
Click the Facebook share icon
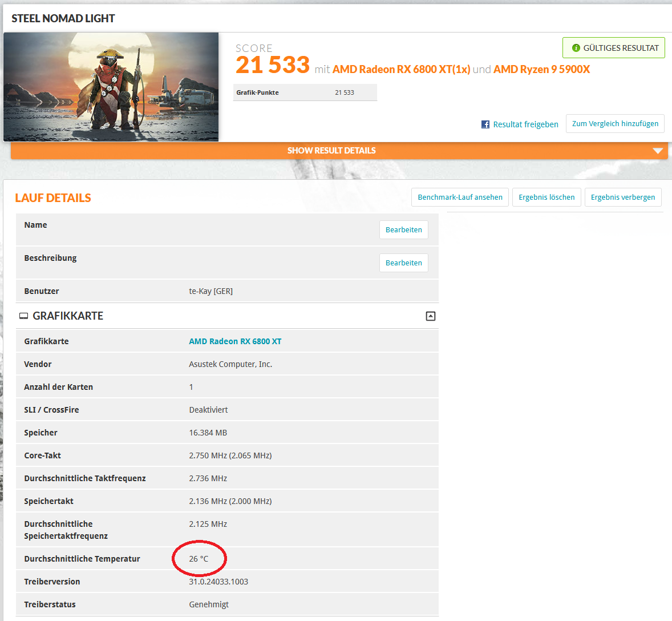point(485,124)
